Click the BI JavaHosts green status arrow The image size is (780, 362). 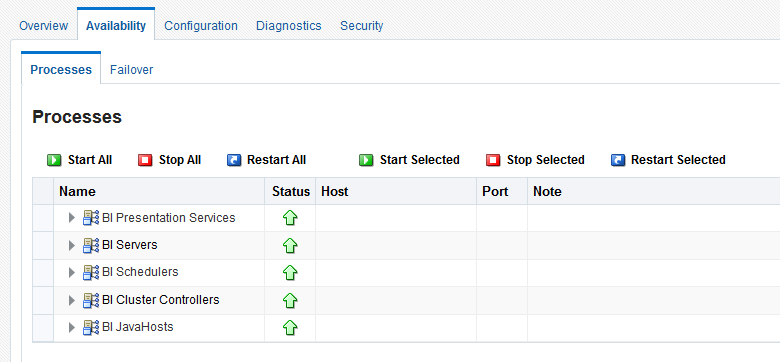290,327
